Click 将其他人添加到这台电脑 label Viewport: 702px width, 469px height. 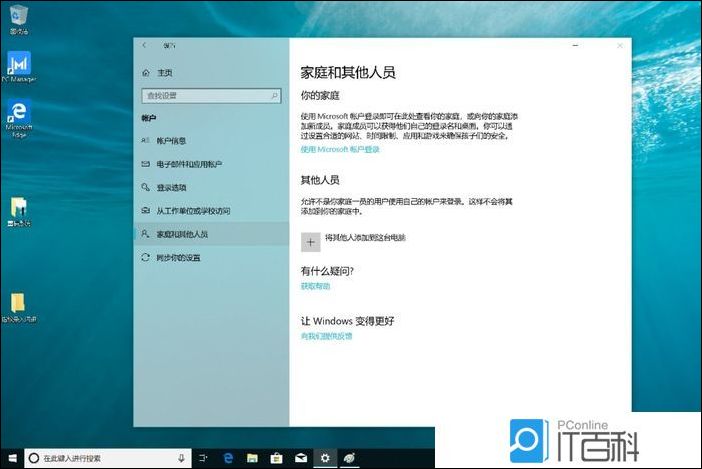pos(365,238)
